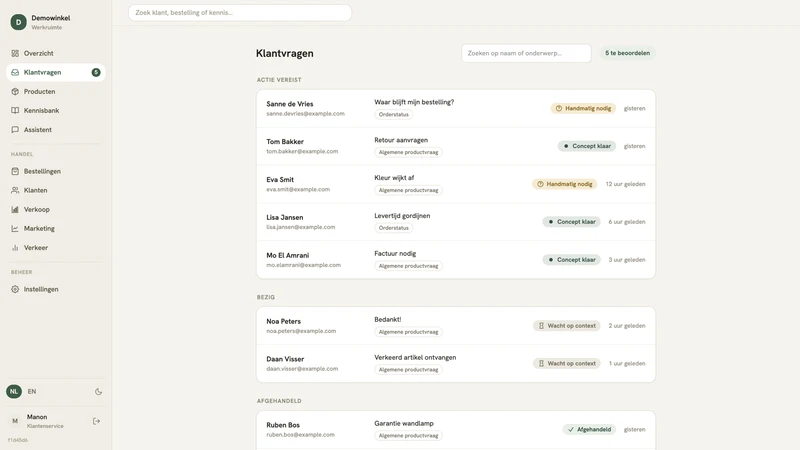This screenshot has height=450, width=800.
Task: Click the Instellingen gear icon
Action: point(15,289)
